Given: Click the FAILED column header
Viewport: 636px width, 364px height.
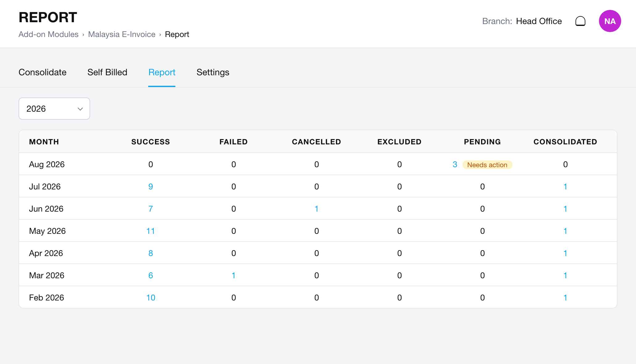Looking at the screenshot, I should click(x=234, y=142).
